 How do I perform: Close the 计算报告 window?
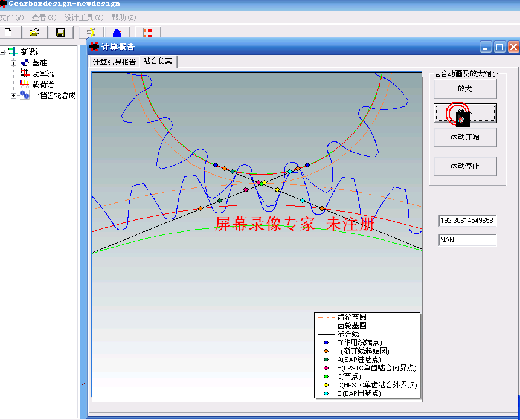click(x=514, y=47)
